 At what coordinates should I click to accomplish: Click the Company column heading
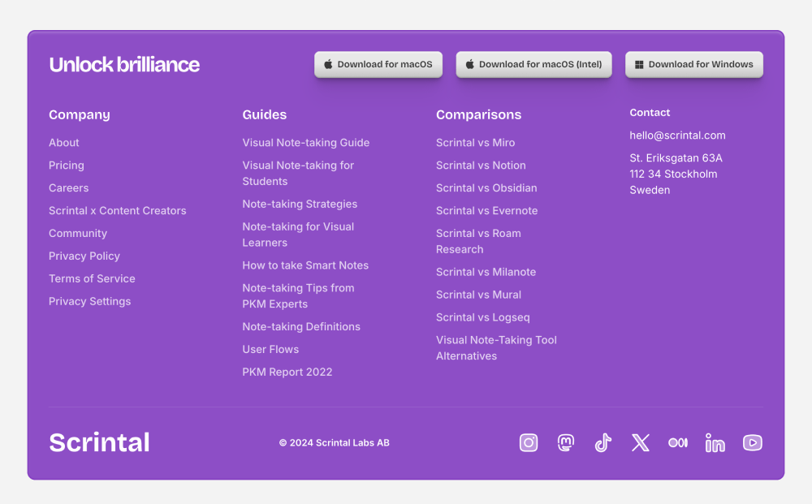pyautogui.click(x=80, y=114)
